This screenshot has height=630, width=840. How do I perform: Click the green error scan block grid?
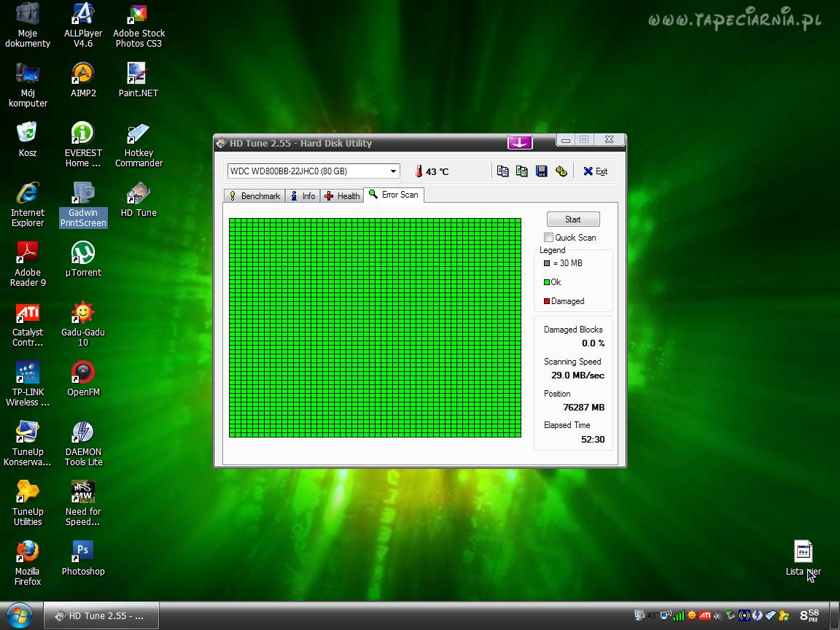click(x=375, y=327)
